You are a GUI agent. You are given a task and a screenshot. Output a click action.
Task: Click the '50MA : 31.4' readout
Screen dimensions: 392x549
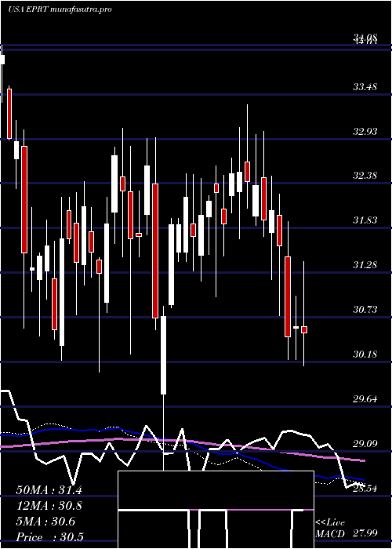pos(49,490)
